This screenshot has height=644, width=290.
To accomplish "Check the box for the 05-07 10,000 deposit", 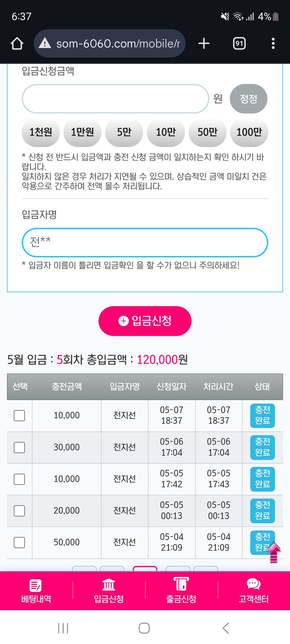I will (19, 416).
